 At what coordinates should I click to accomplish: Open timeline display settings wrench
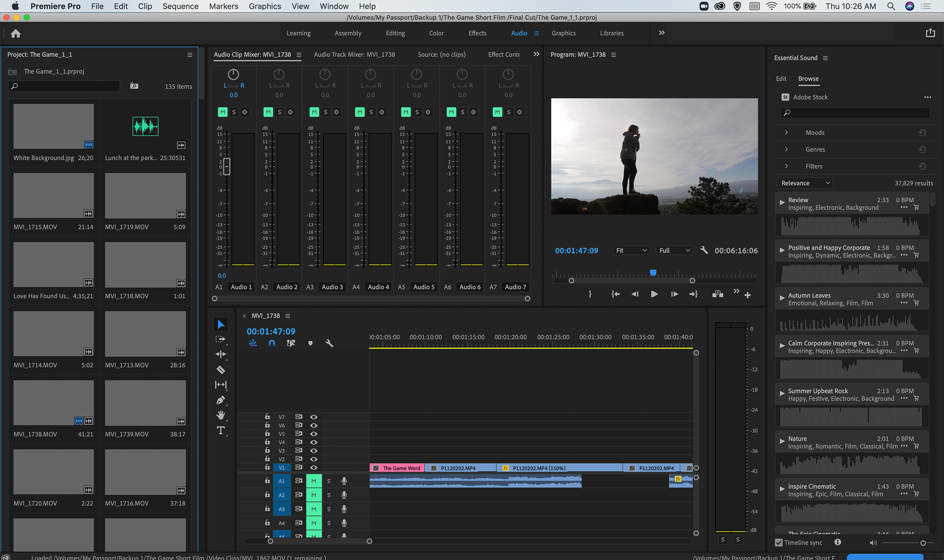pyautogui.click(x=329, y=343)
